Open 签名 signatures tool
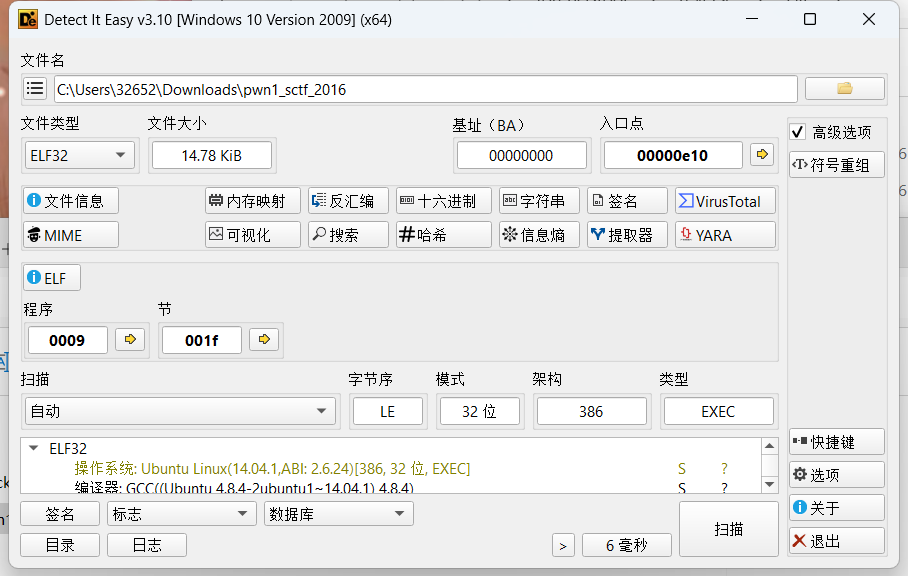The image size is (908, 576). point(628,201)
